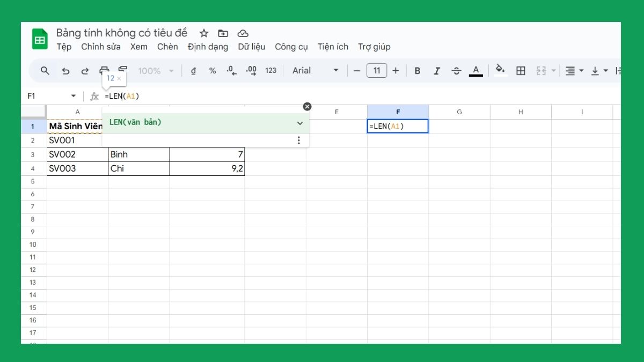Redo the last action
This screenshot has height=362, width=644.
[x=85, y=71]
